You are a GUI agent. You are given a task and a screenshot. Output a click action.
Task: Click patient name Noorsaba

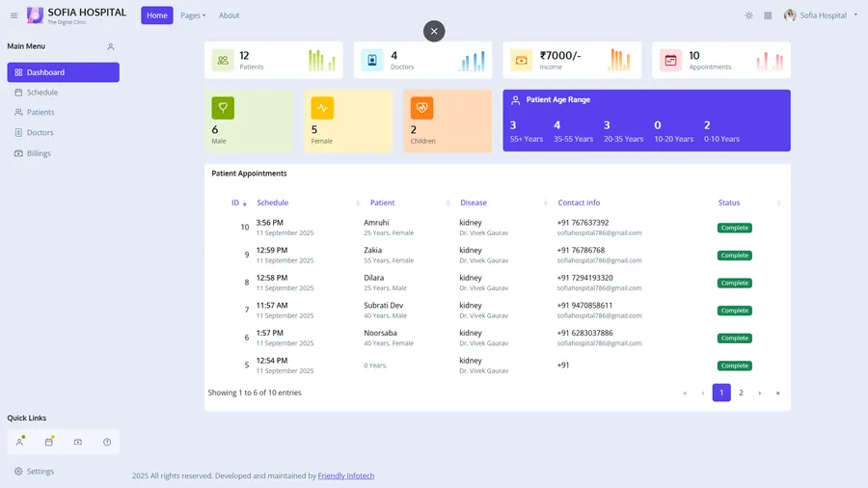pyautogui.click(x=380, y=333)
